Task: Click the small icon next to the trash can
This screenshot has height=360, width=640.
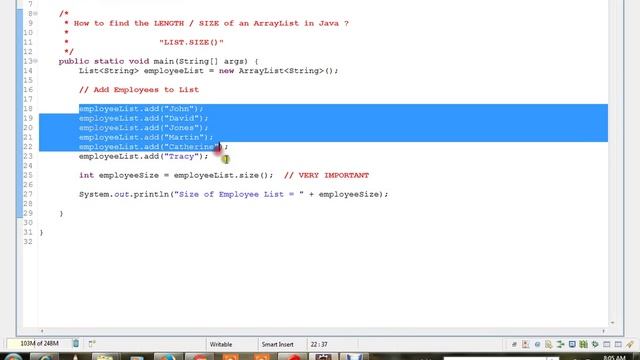Action: point(92,343)
